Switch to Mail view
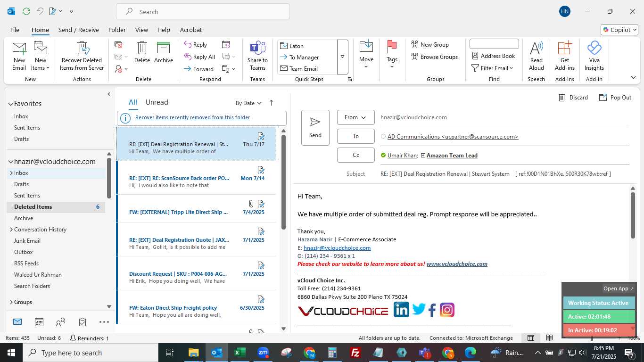The image size is (644, 362). [17, 322]
